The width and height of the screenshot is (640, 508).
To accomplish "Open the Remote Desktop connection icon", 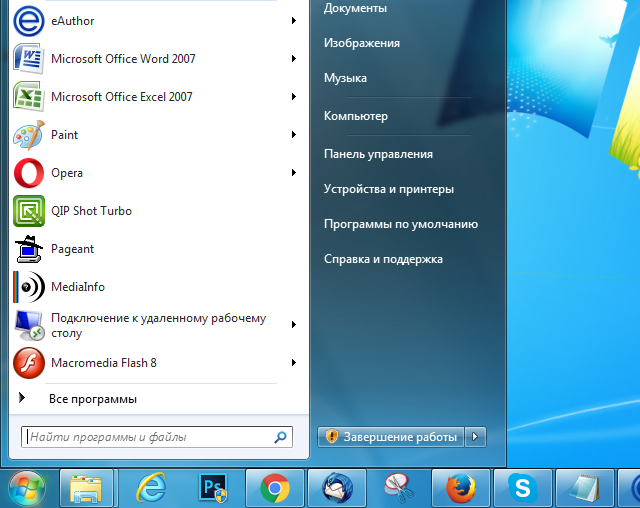I will [29, 325].
